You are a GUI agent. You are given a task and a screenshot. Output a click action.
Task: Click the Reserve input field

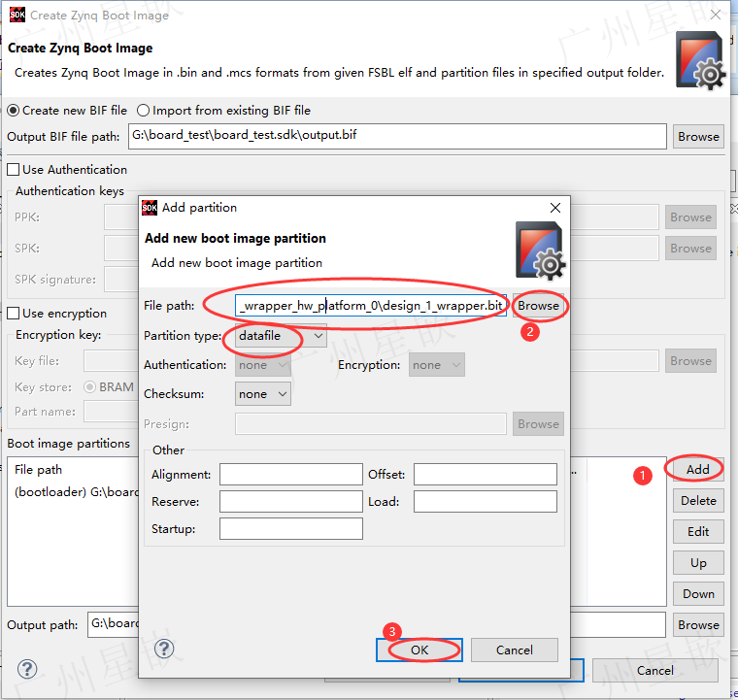coord(291,502)
